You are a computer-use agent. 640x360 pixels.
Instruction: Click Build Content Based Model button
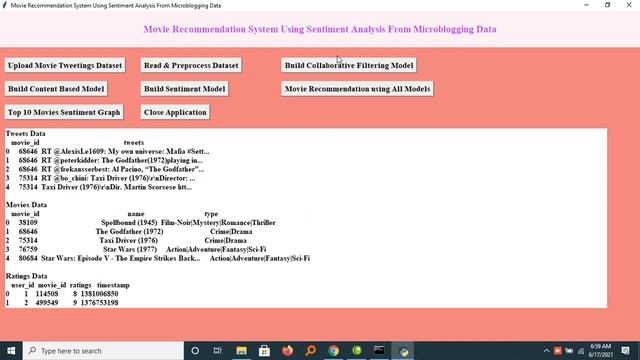tap(56, 89)
